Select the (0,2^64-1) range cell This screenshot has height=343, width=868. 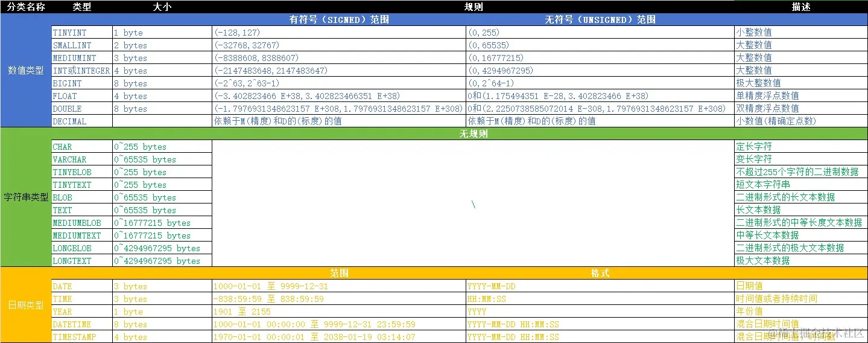click(x=600, y=83)
